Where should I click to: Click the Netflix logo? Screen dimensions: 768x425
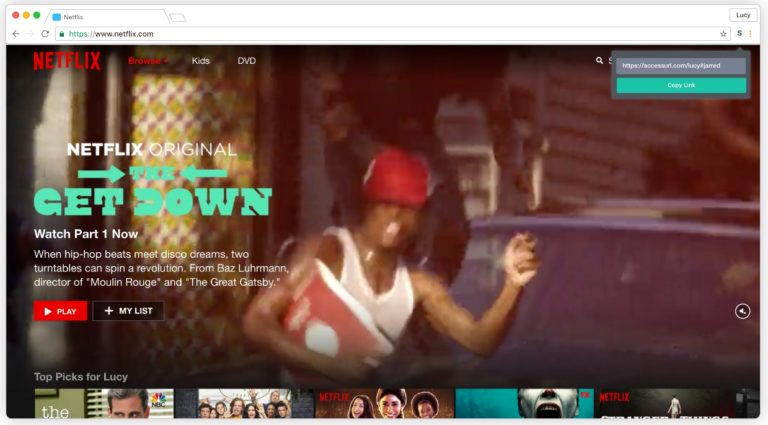click(67, 61)
